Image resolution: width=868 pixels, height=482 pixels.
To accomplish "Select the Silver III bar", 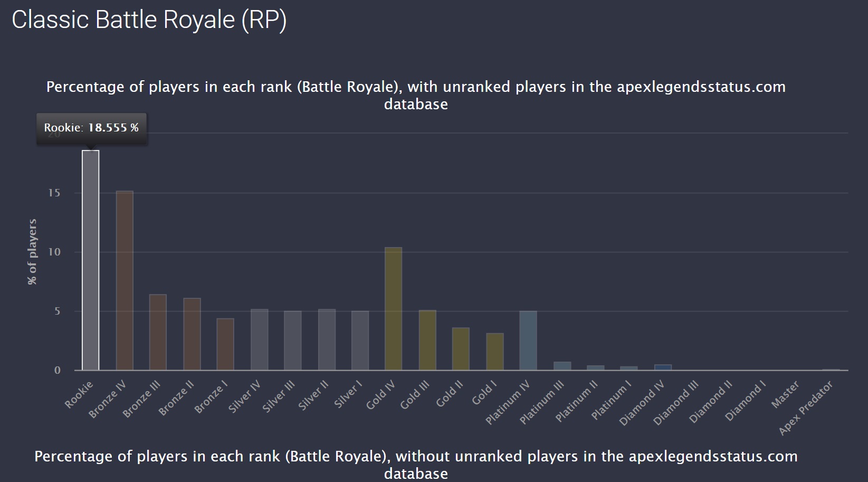I will click(293, 341).
